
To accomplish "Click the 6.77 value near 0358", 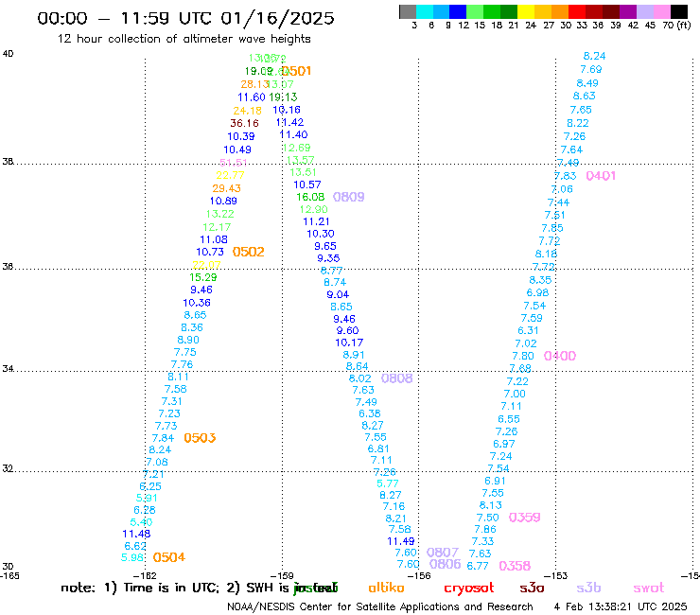I will pos(478,566).
